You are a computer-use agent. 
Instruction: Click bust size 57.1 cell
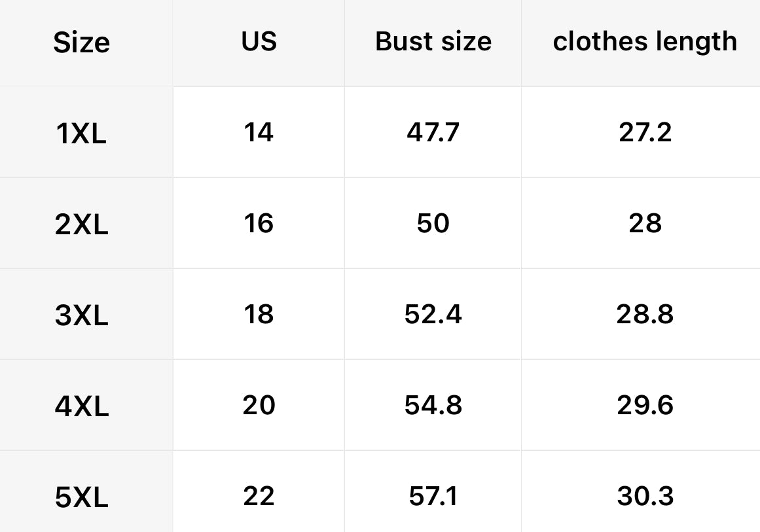point(433,497)
